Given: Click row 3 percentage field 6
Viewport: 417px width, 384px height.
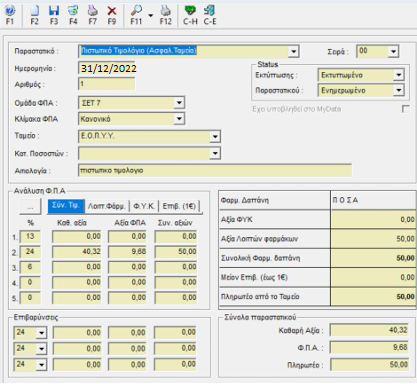Looking at the screenshot, I should click(x=30, y=267).
